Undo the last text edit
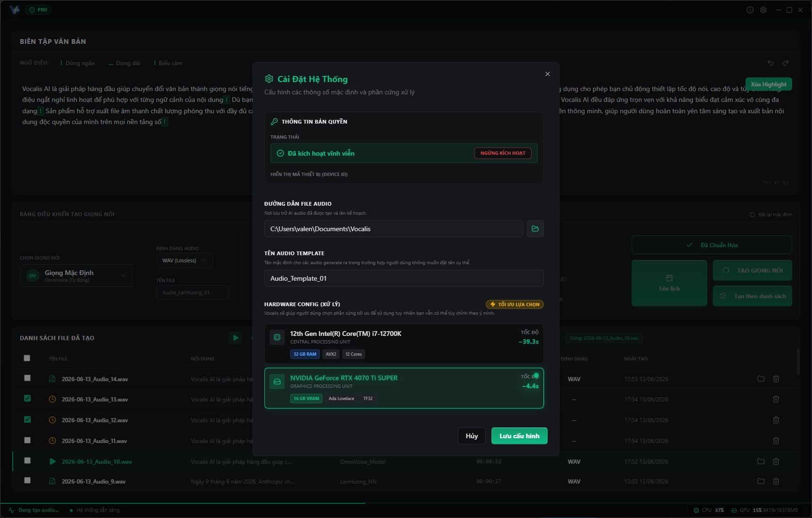This screenshot has height=518, width=812. tap(770, 63)
